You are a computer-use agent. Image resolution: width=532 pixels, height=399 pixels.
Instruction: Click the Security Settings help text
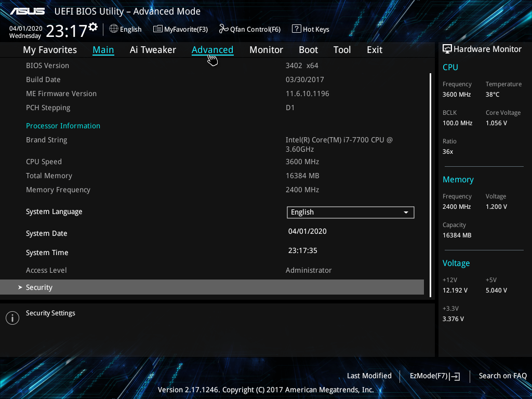[x=50, y=313]
